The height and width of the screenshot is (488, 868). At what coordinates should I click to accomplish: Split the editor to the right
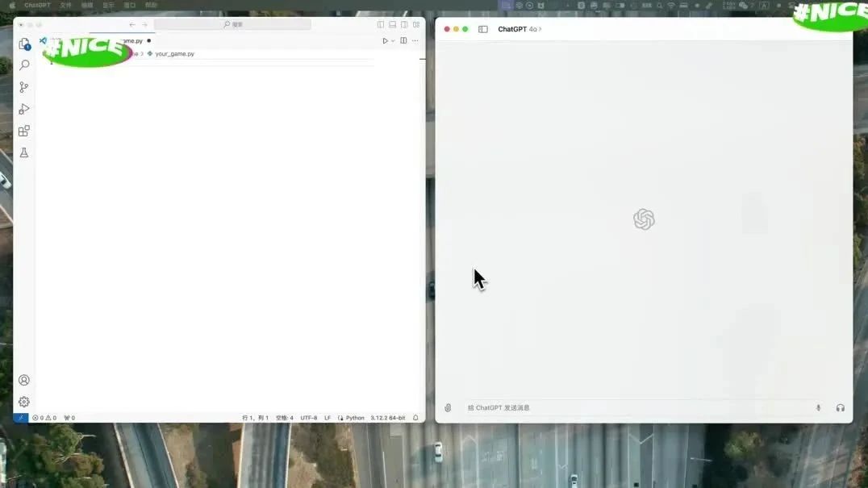[403, 41]
